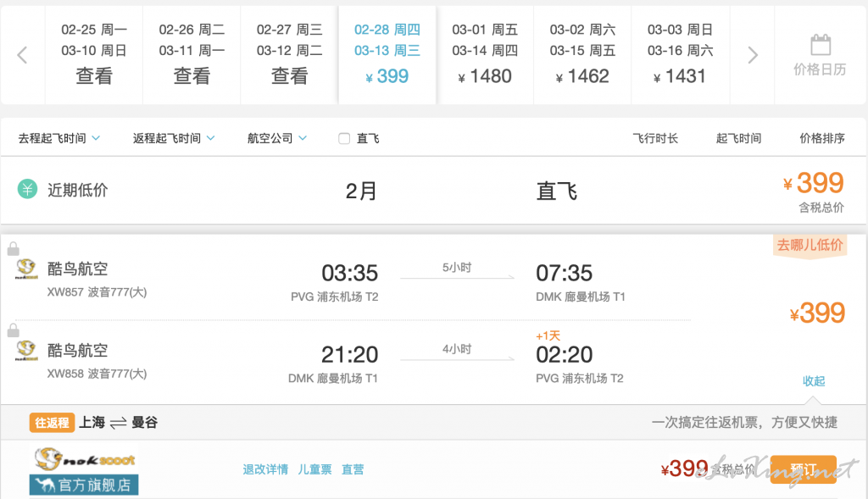Sort flights by price
Viewport: 868px width, 499px height.
(x=822, y=138)
